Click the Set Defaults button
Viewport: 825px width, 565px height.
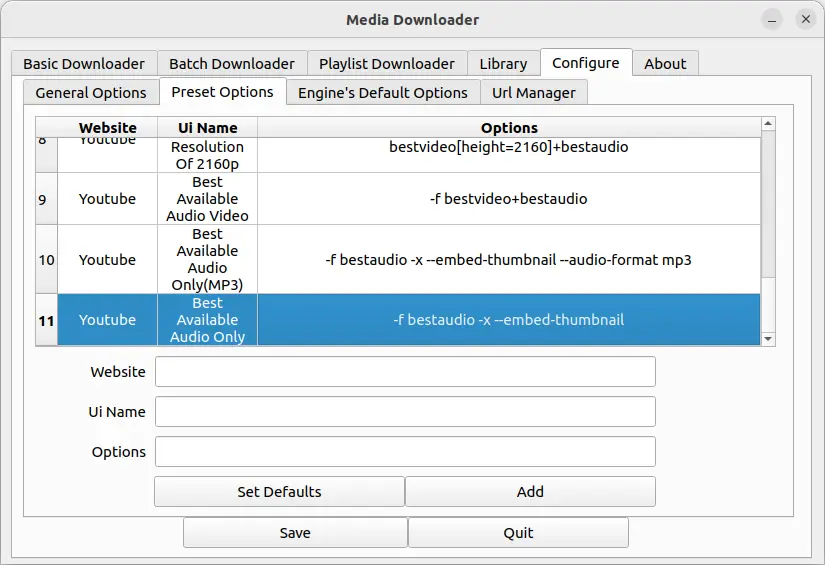coord(279,491)
